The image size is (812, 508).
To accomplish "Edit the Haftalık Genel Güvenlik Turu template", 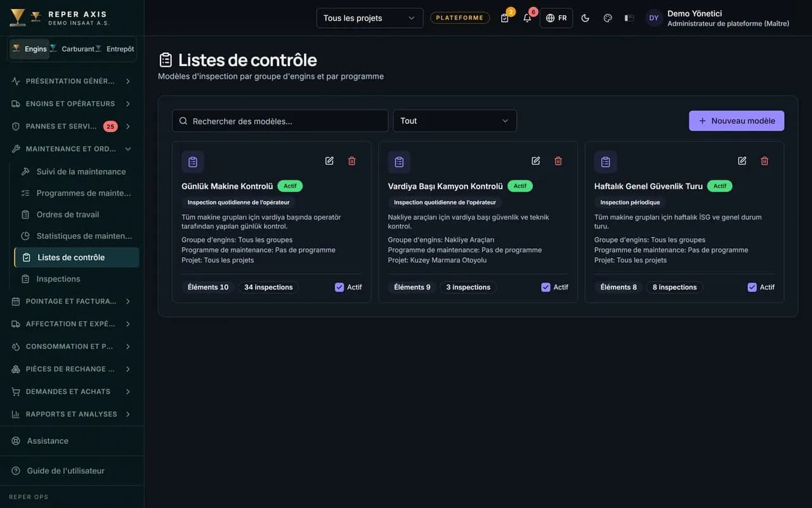I will pos(742,161).
